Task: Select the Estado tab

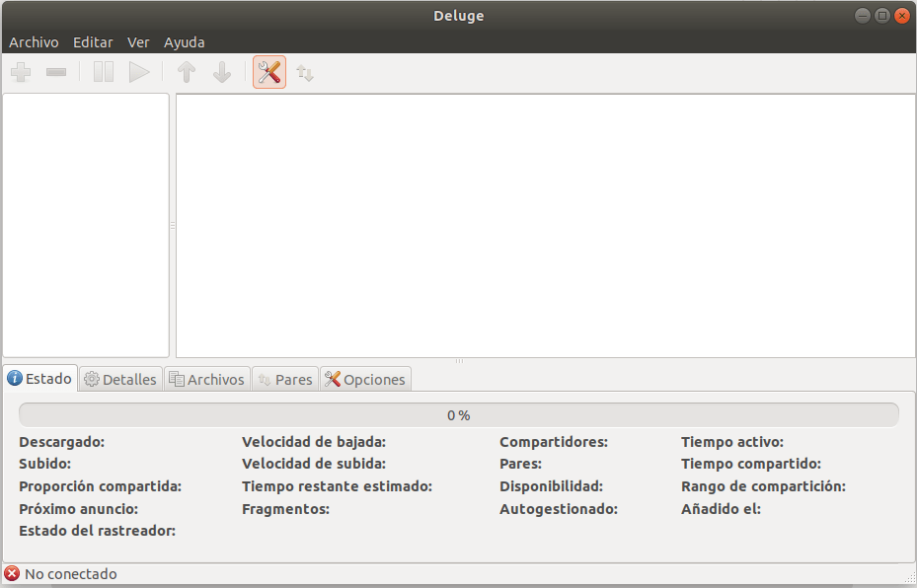Action: point(40,379)
